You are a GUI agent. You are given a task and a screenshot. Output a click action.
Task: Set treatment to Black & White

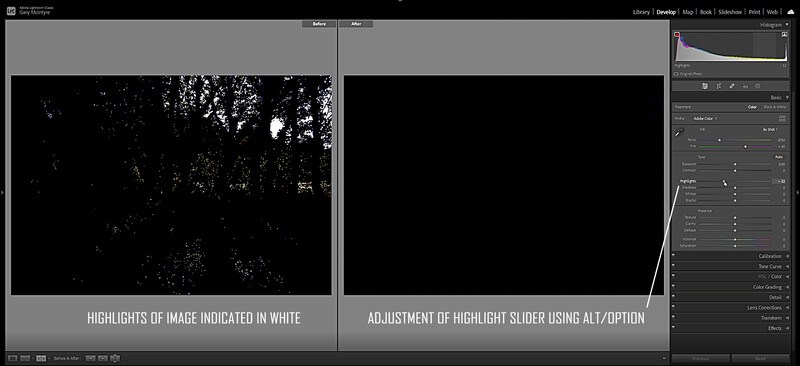coord(774,107)
